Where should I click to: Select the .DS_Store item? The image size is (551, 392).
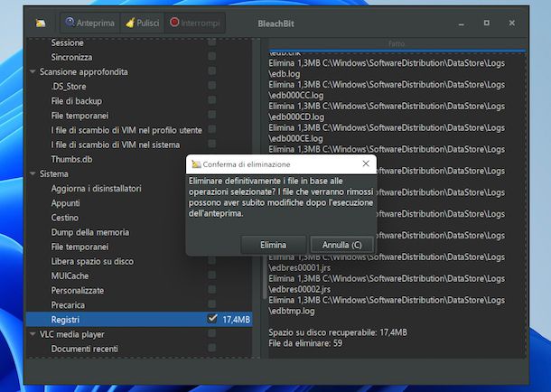[69, 87]
